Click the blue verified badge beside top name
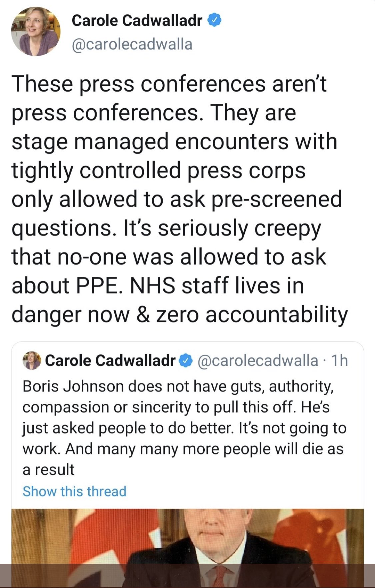 point(214,21)
